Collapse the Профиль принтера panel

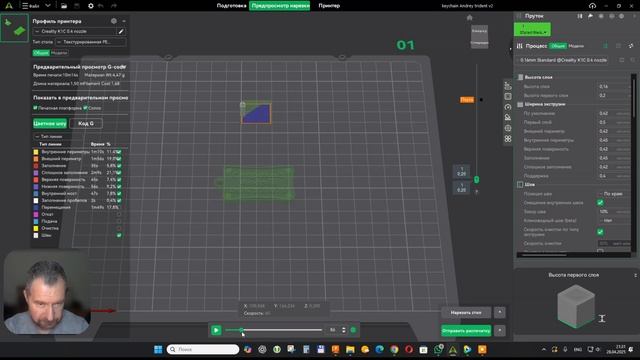click(124, 21)
